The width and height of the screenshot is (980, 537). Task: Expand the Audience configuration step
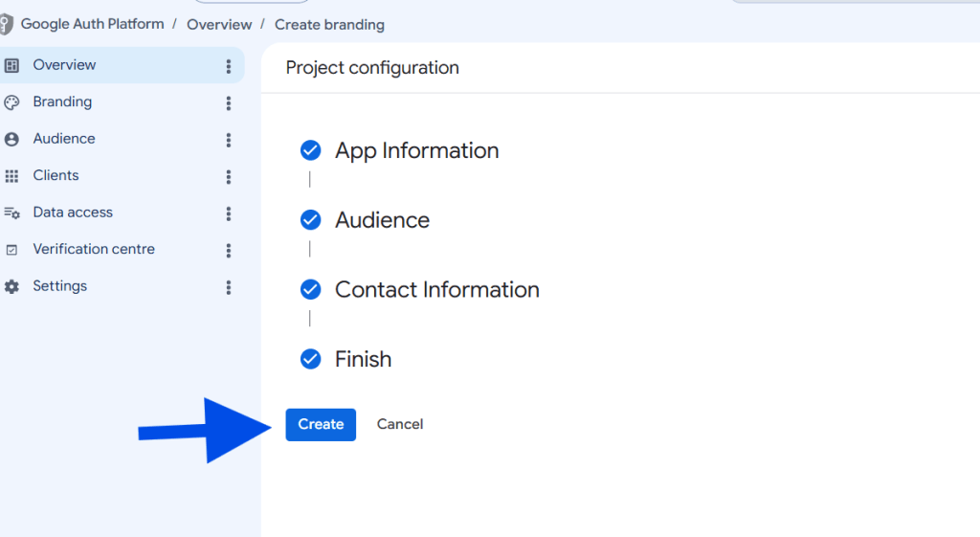[x=383, y=220]
